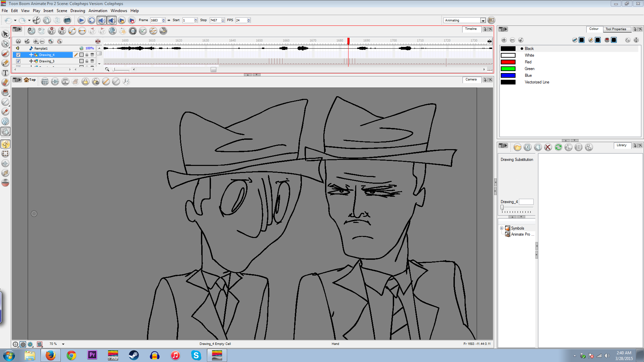Viewport: 644px width, 362px height.
Task: Open the Camera view menu button
Action: point(17,80)
